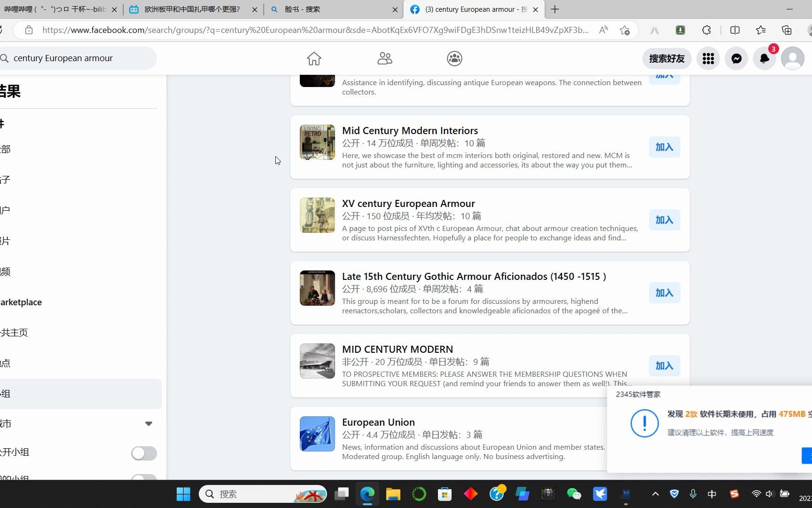Open the Mid Century Modern Interiors thumbnail

(x=317, y=142)
